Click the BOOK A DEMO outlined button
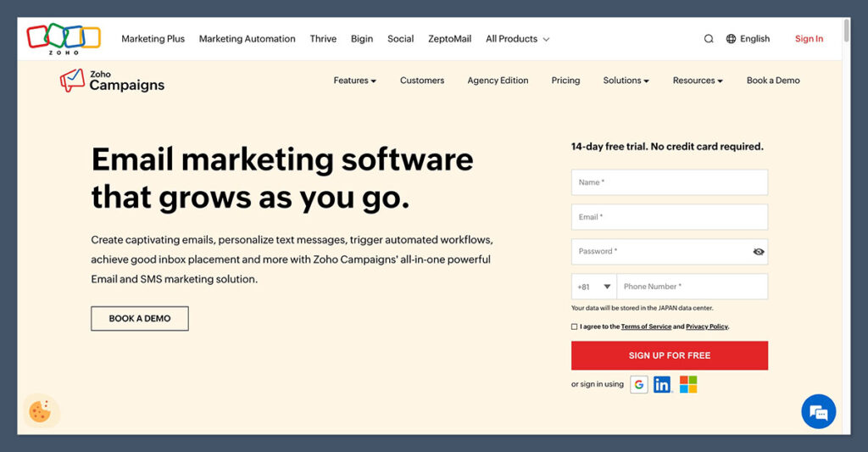 coord(140,319)
